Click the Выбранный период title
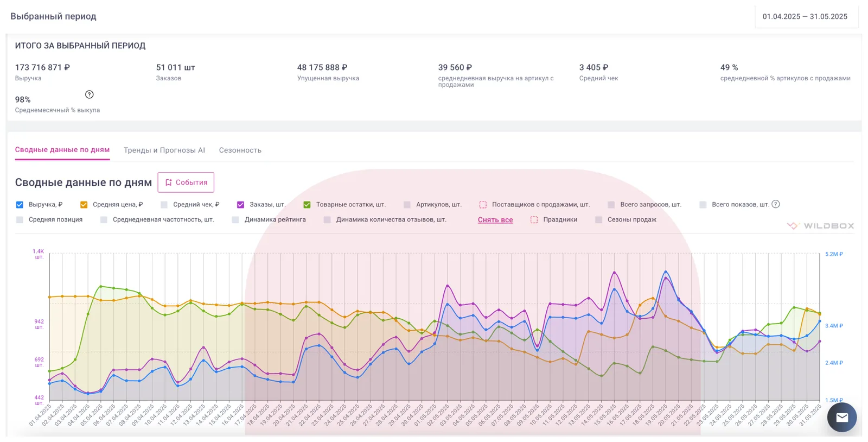Viewport: 868px width, 442px height. (x=53, y=16)
